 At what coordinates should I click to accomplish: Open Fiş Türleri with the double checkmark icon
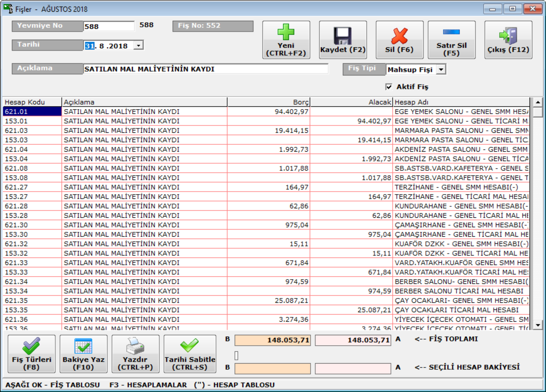32,347
